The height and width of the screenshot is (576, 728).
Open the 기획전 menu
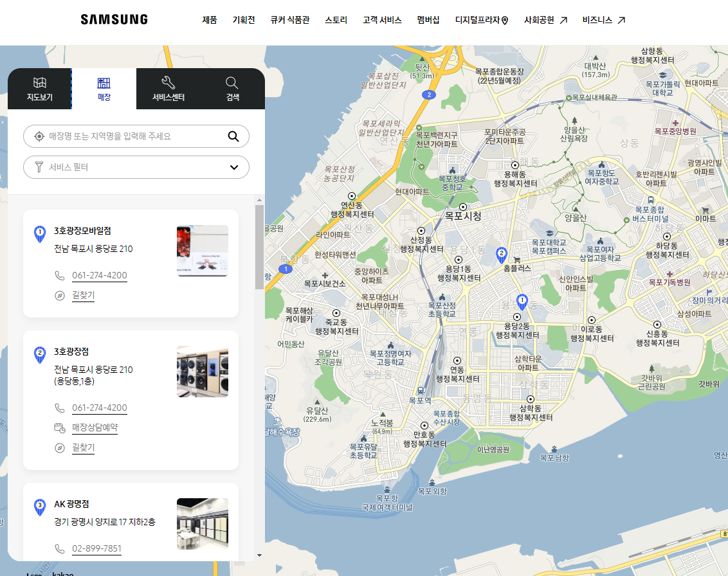[244, 20]
